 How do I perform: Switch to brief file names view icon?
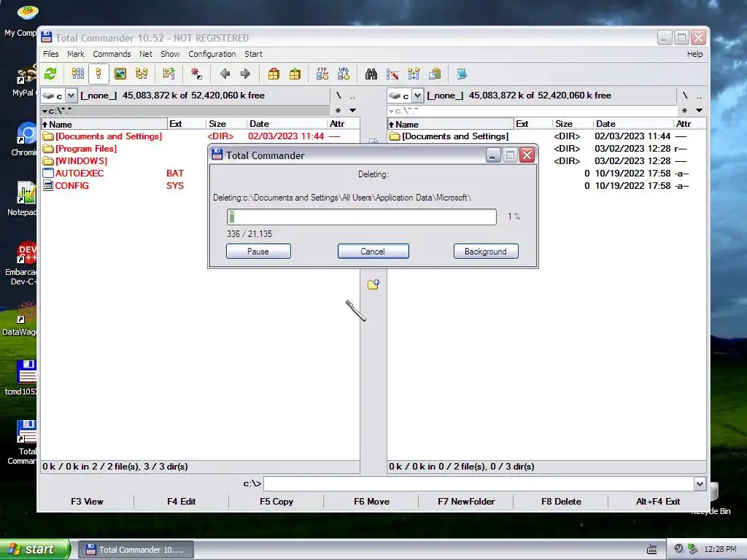coord(77,74)
